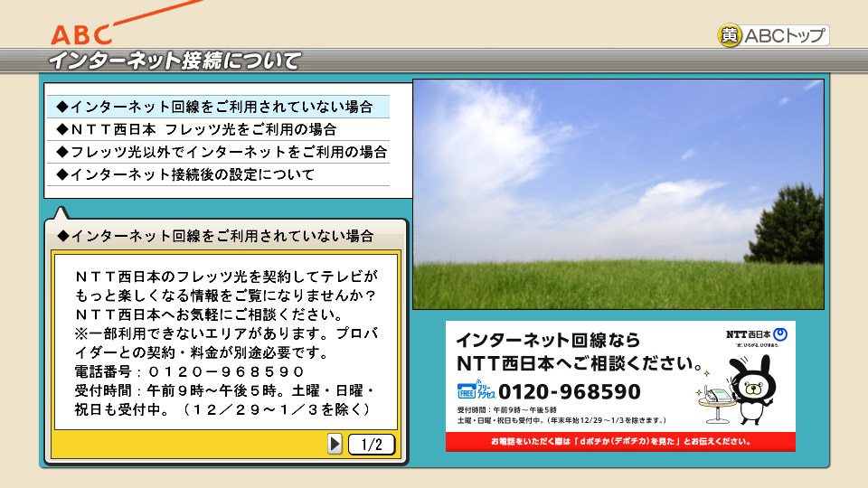Click the yellow 黄 button icon
The height and width of the screenshot is (488, 868).
729,35
